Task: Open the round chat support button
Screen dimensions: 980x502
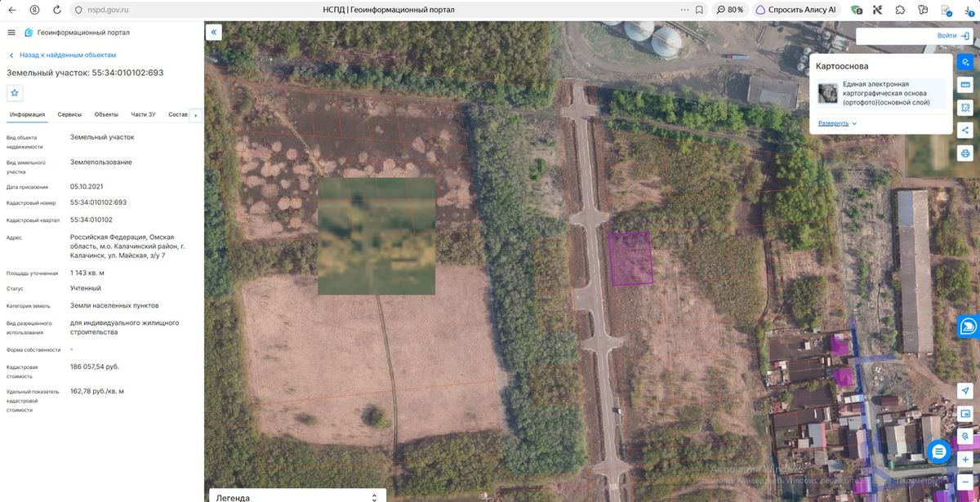Action: [939, 451]
